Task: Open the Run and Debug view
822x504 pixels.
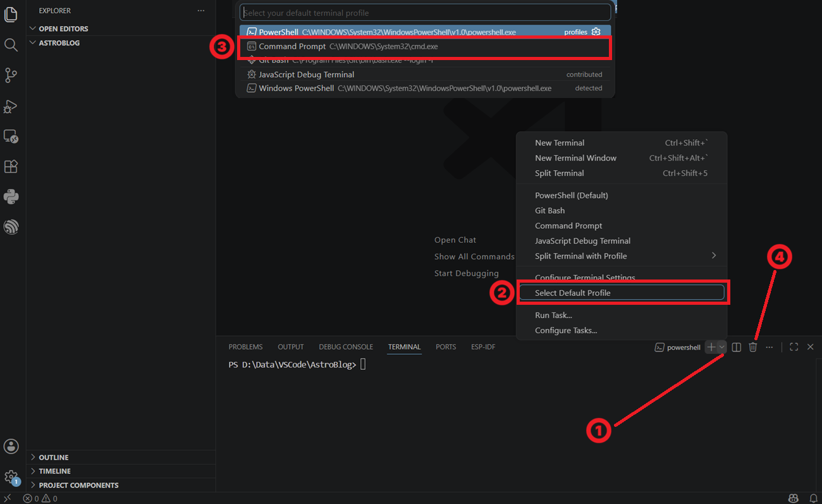Action: pos(11,106)
